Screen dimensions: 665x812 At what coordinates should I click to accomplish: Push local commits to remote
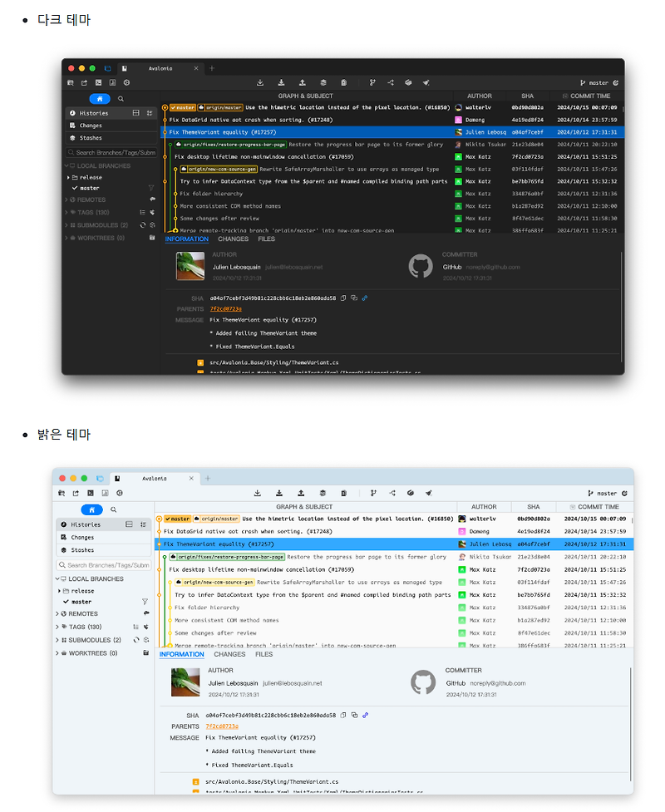coord(302,82)
